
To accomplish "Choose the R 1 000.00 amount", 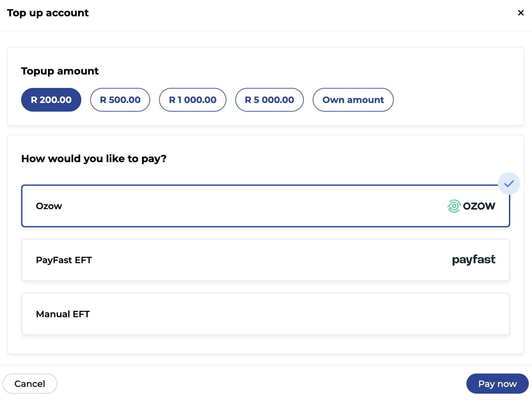I will point(193,100).
